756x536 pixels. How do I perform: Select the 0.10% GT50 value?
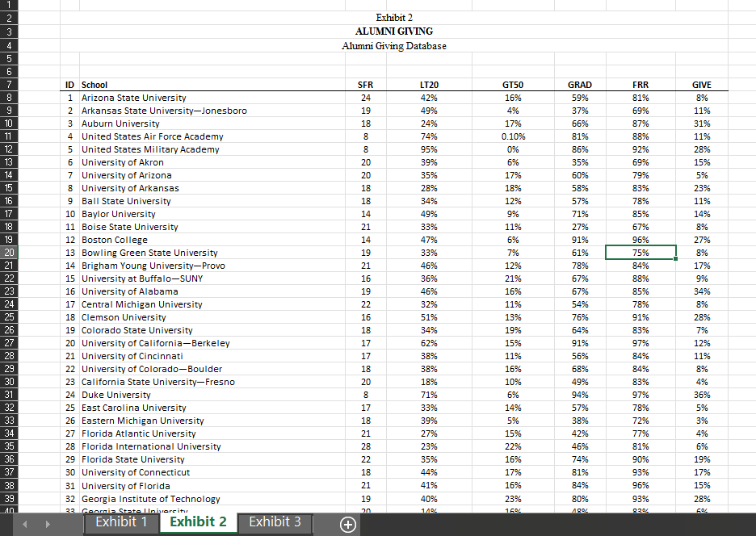tap(513, 136)
